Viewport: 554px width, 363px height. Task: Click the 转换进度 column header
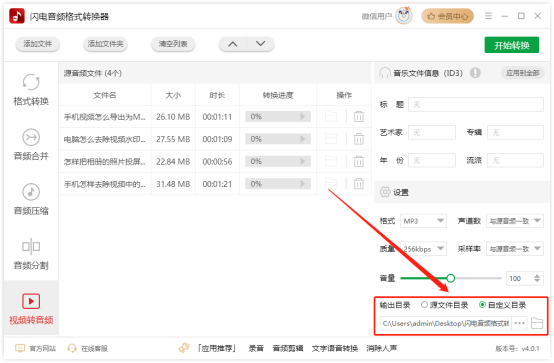click(278, 95)
